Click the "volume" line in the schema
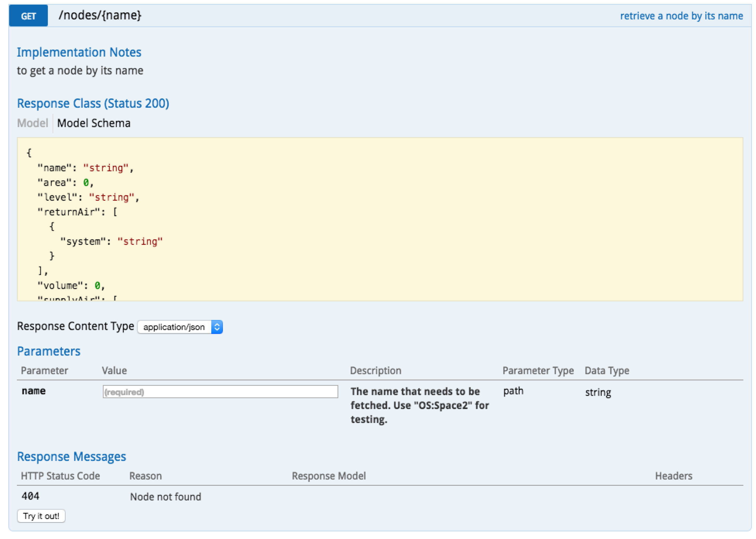Image resolution: width=756 pixels, height=539 pixels. 71,285
